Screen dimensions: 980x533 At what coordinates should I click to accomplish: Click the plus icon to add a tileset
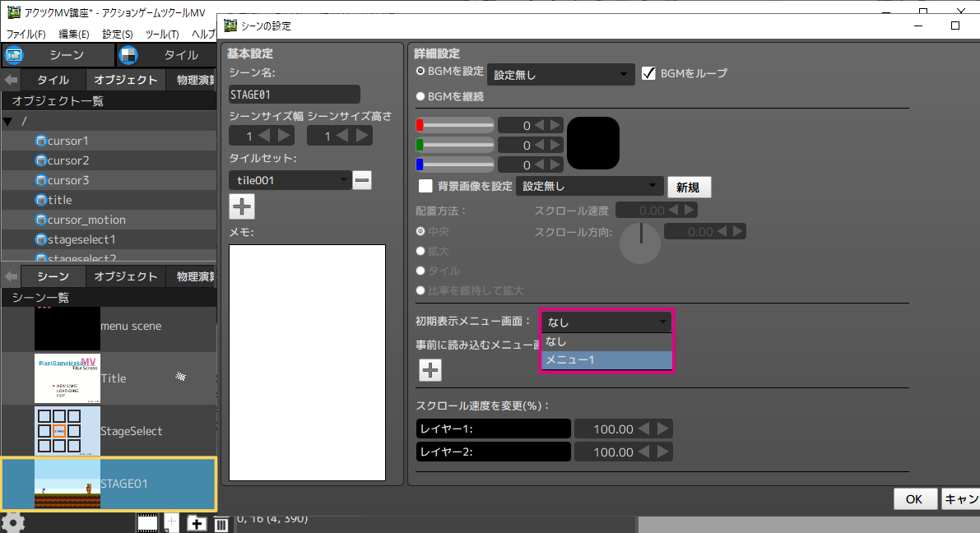[242, 206]
